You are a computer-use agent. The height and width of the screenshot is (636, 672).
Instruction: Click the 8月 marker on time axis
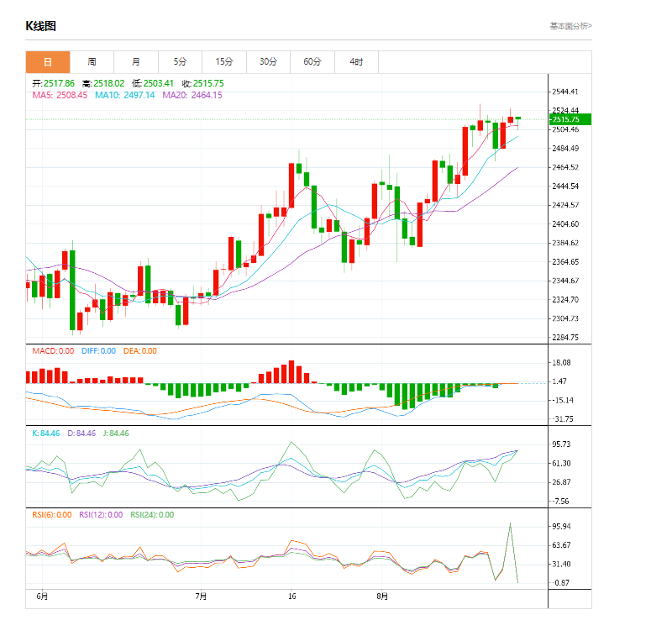382,597
